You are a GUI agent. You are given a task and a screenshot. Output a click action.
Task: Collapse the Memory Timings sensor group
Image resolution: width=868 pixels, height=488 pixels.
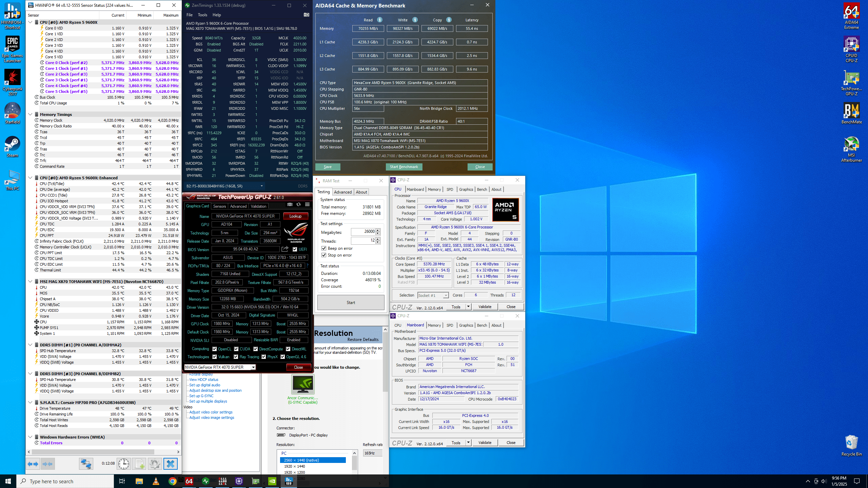30,115
